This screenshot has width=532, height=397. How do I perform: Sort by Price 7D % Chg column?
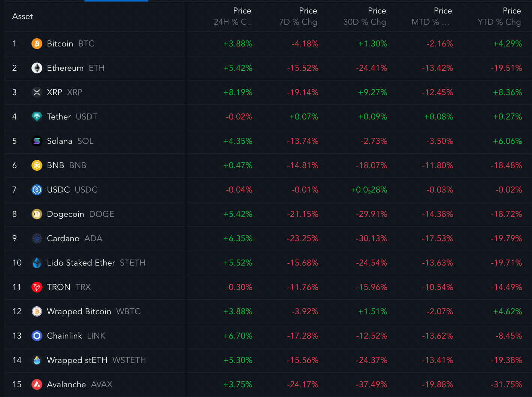click(x=298, y=16)
